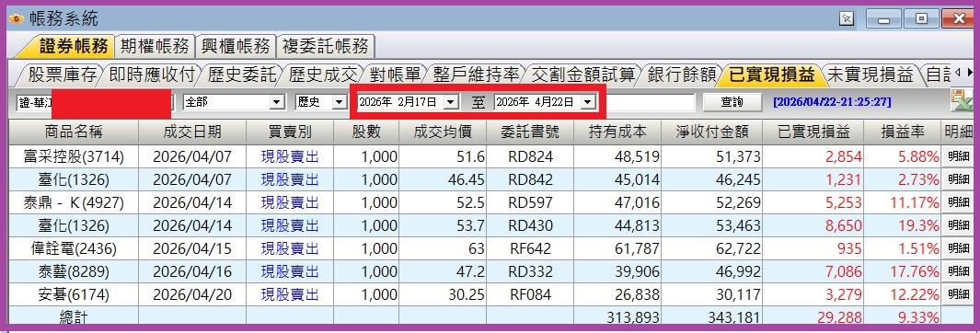Select the 泰鼎－K(4927) product name cell
This screenshot has height=333, width=980.
[74, 202]
